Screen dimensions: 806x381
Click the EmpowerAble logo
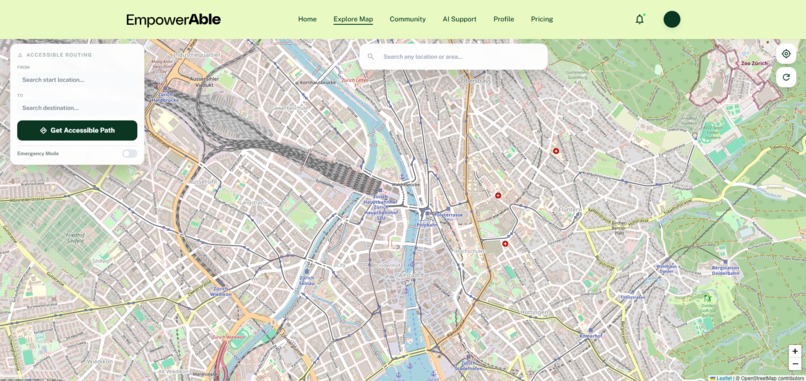pos(173,20)
